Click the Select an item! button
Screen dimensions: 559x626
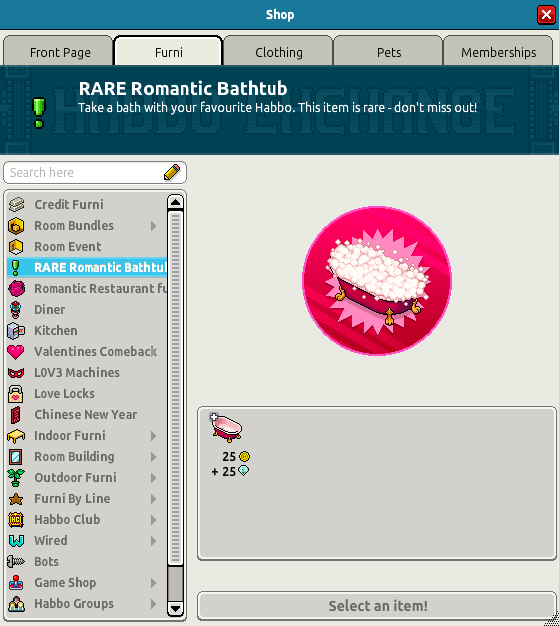(x=377, y=606)
